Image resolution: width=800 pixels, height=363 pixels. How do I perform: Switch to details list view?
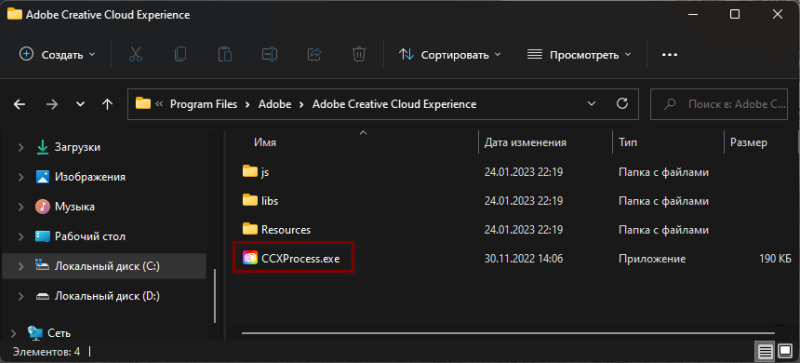[765, 352]
